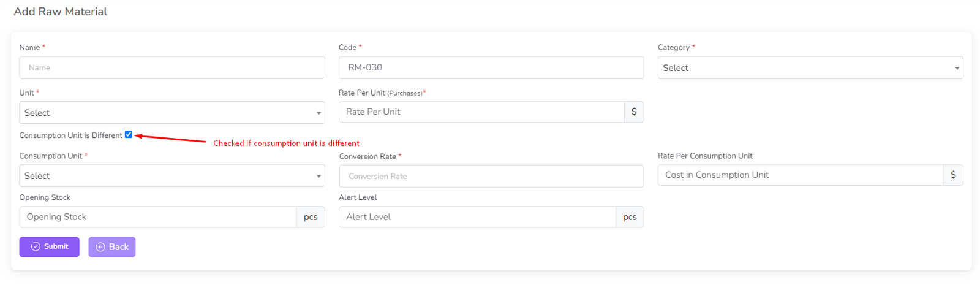Click the Rate Per Unit input
The height and width of the screenshot is (293, 980).
[x=481, y=112]
